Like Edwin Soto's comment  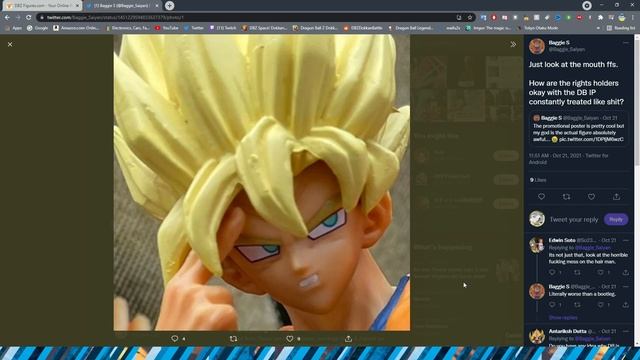[x=600, y=272]
